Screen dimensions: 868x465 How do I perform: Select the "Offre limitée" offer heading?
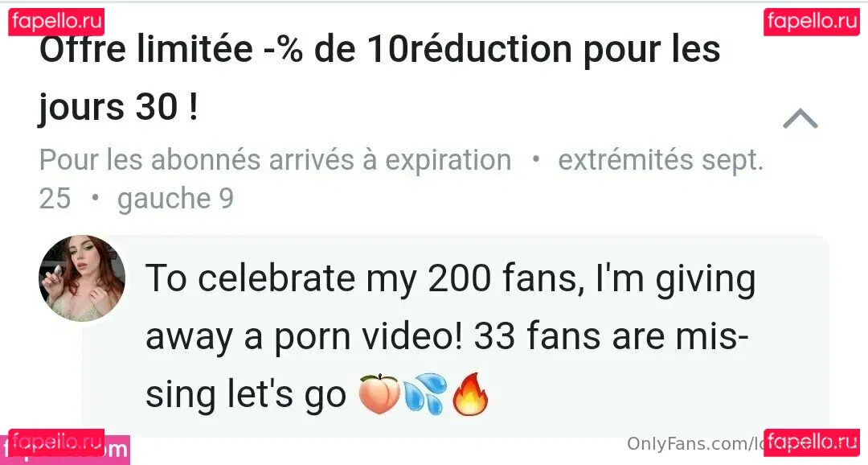point(145,51)
